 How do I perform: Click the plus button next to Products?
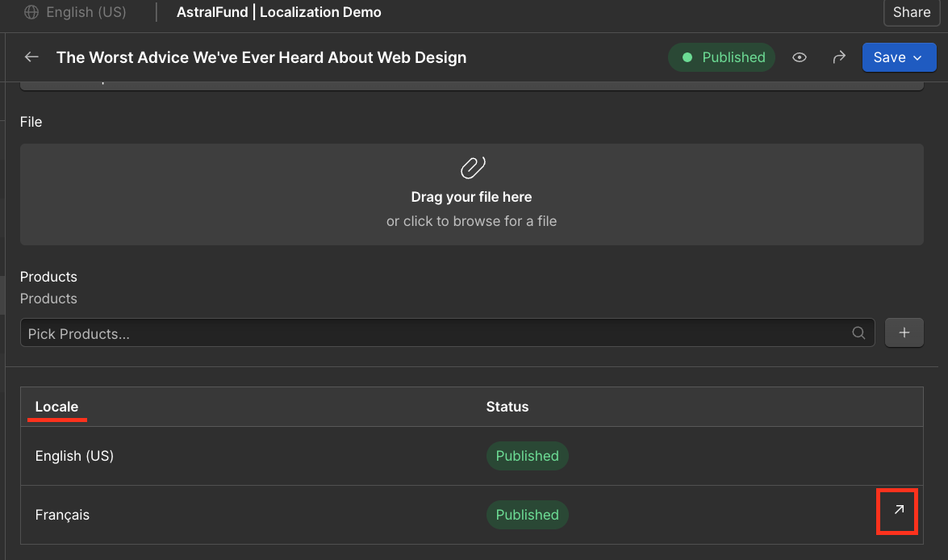pos(904,332)
